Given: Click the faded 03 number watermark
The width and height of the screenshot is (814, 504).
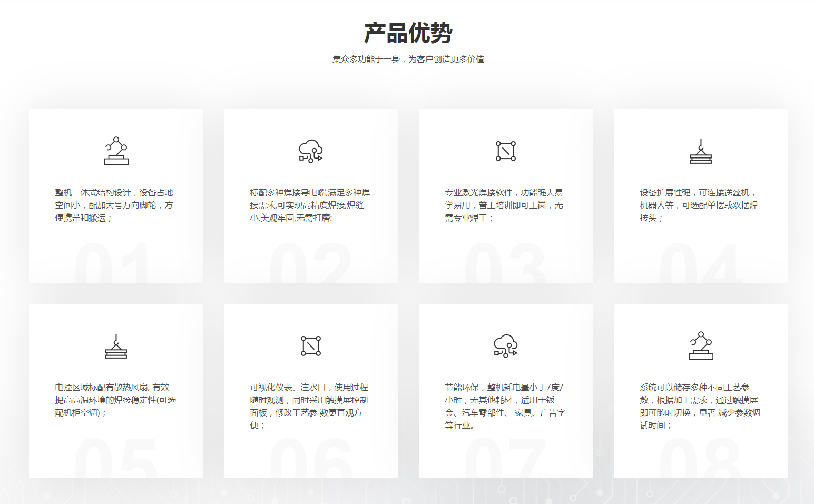Looking at the screenshot, I should (505, 263).
